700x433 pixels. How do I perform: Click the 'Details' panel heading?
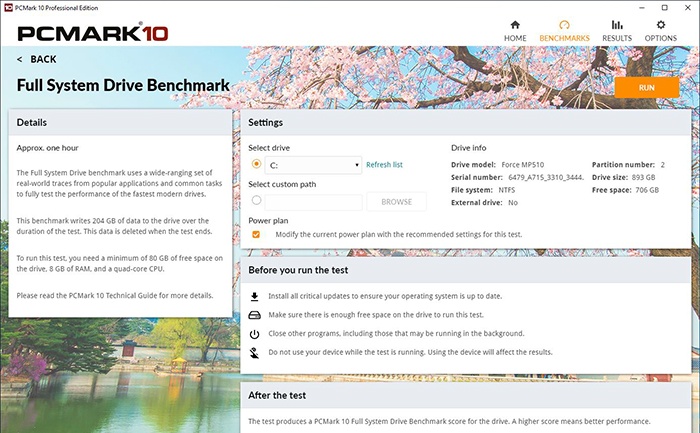(32, 122)
